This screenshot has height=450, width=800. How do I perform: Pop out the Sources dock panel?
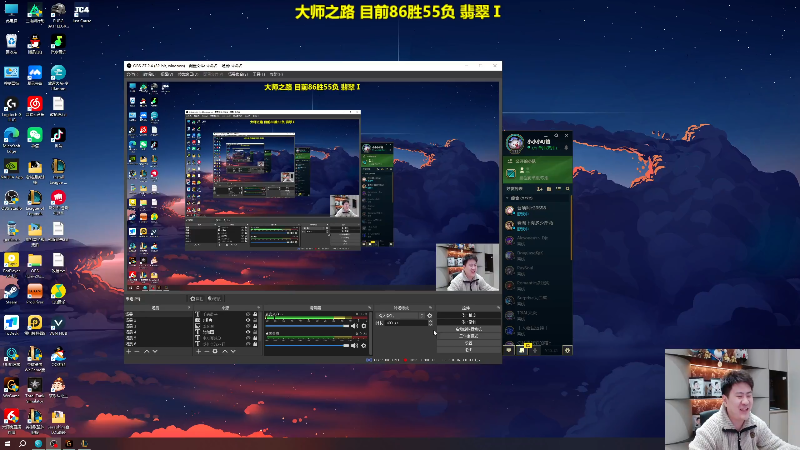pos(259,308)
